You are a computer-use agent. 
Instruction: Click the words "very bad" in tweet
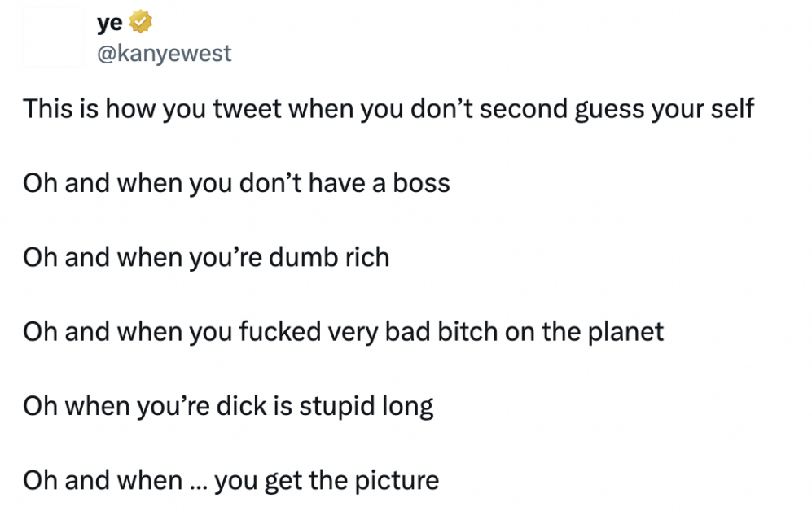[379, 333]
